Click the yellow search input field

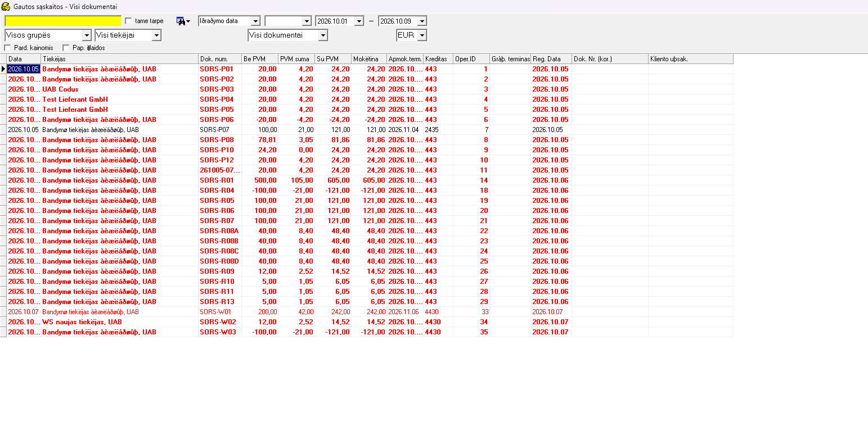(63, 21)
